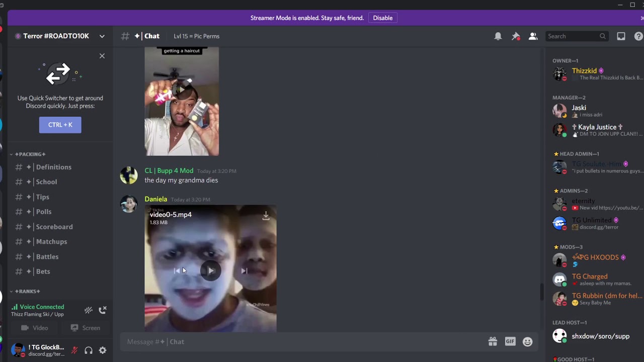Open TG Rubbin member profile
Image resolution: width=644 pixels, height=362 pixels.
coord(597,299)
